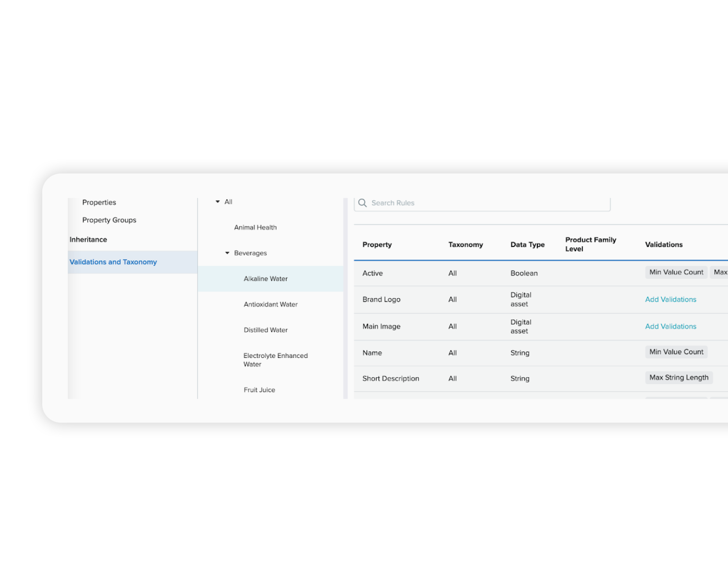The width and height of the screenshot is (728, 582).
Task: Click the Max tag in Active row
Action: click(x=719, y=273)
